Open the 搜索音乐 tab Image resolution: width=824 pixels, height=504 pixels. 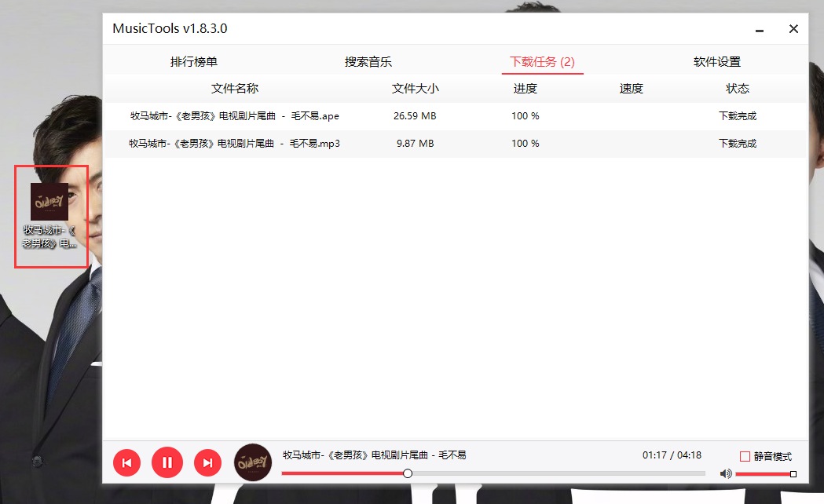[368, 62]
